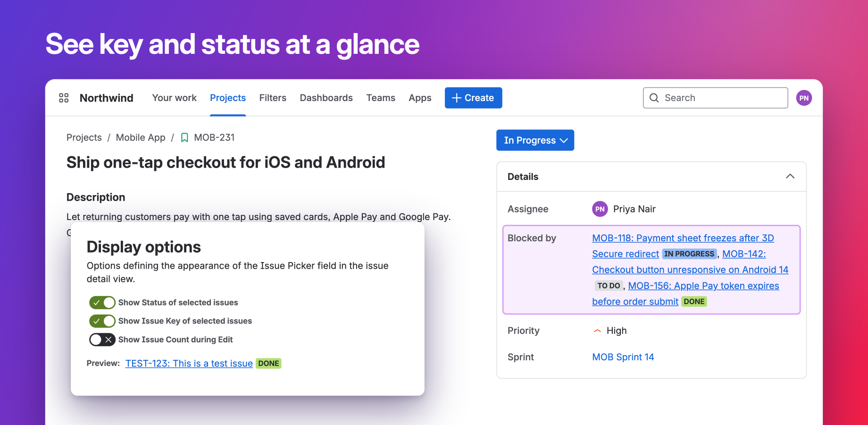Click the issue title Ship one-tap checkout
Screen dimensions: 868x425
(x=225, y=162)
